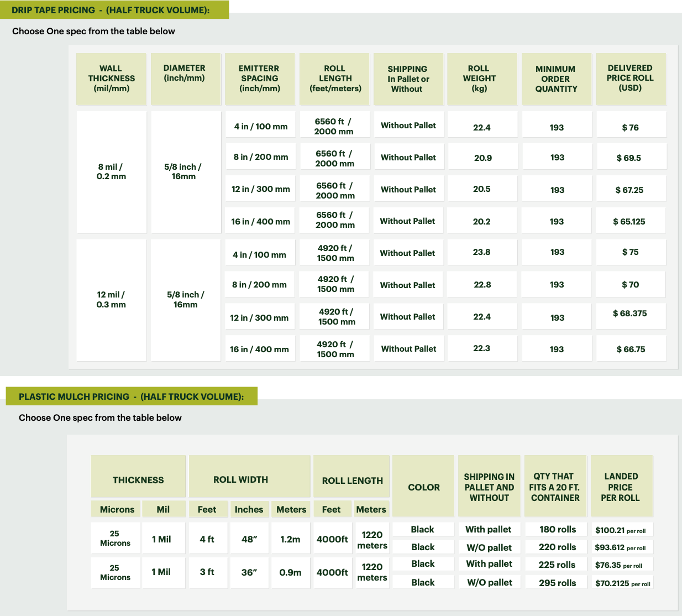Image resolution: width=682 pixels, height=616 pixels.
Task: Click the $100.21 per roll price
Action: click(620, 530)
